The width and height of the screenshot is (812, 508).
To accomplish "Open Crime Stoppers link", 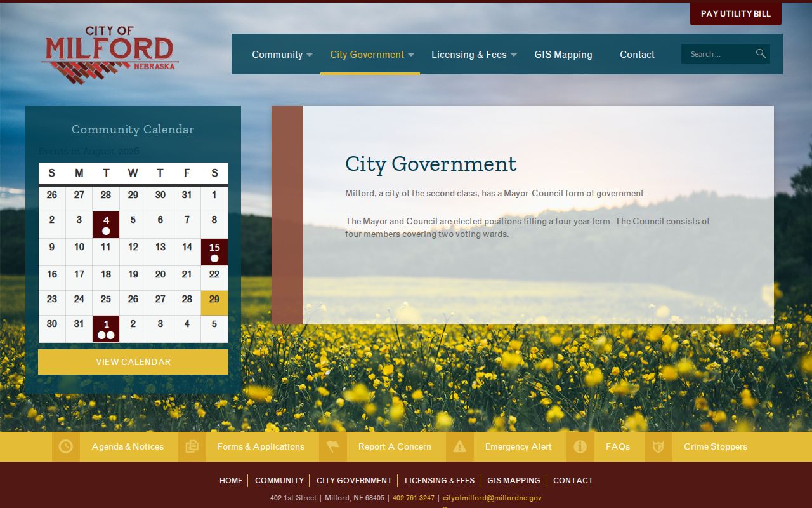I will point(716,446).
